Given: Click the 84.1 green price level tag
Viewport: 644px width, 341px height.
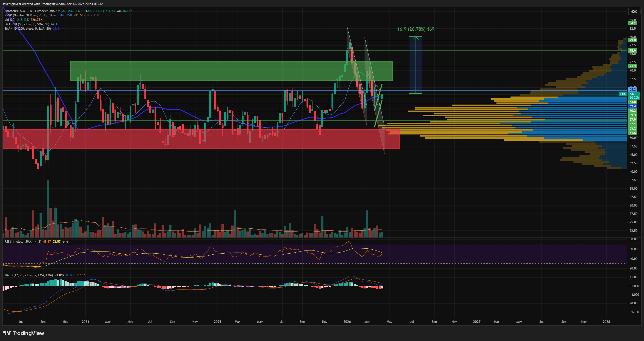Looking at the screenshot, I should (x=632, y=23).
